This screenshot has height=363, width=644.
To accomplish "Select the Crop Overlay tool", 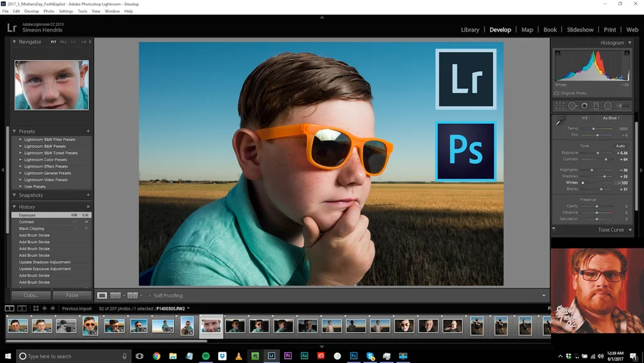I will [x=560, y=106].
